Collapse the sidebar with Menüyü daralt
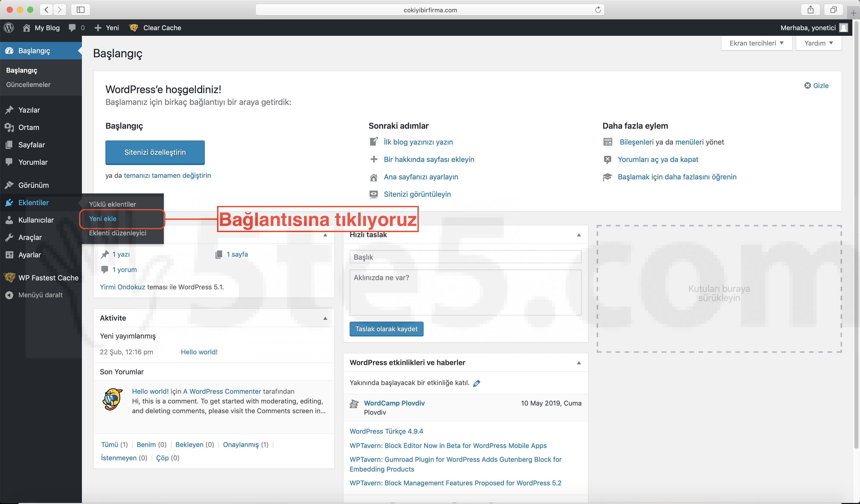This screenshot has height=504, width=860. point(40,295)
